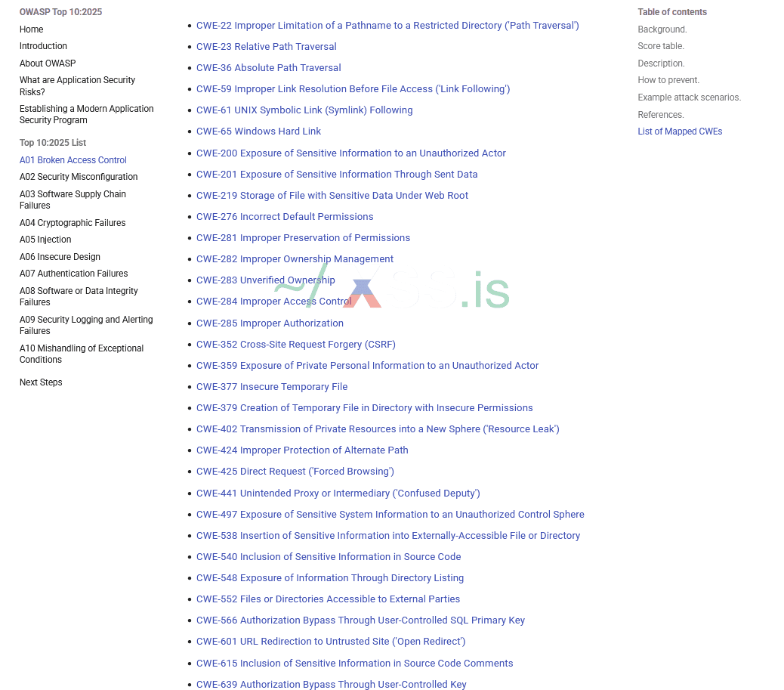Open A07 Authentication Failures

click(x=73, y=274)
